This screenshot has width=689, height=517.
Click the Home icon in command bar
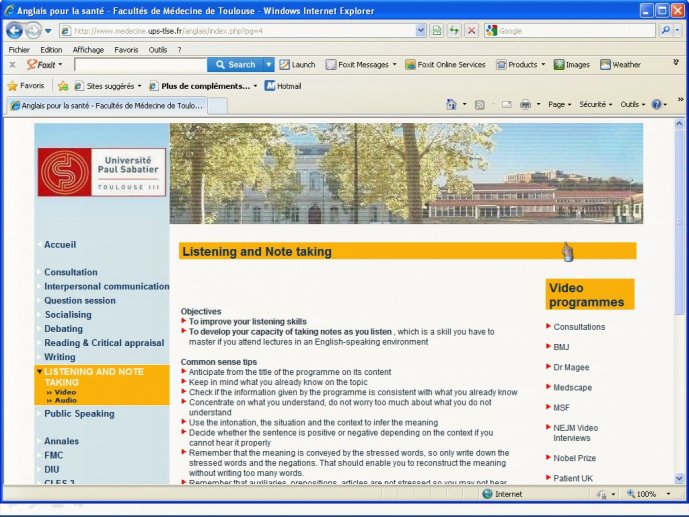coord(451,105)
